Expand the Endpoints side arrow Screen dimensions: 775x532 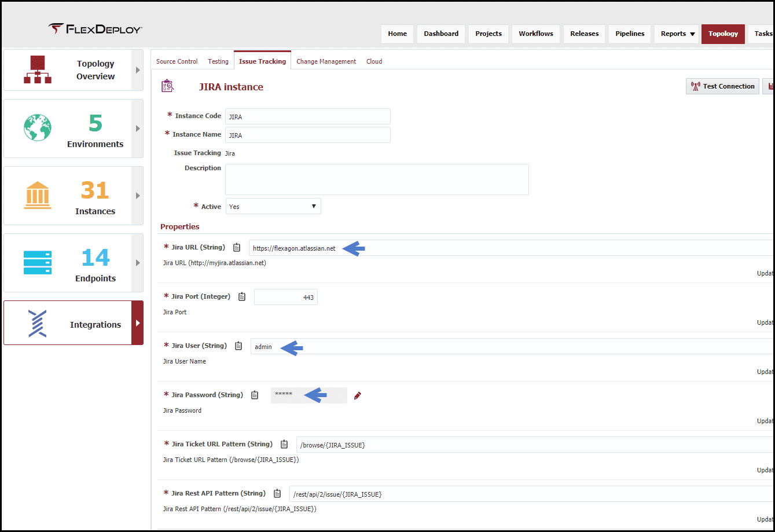click(138, 263)
